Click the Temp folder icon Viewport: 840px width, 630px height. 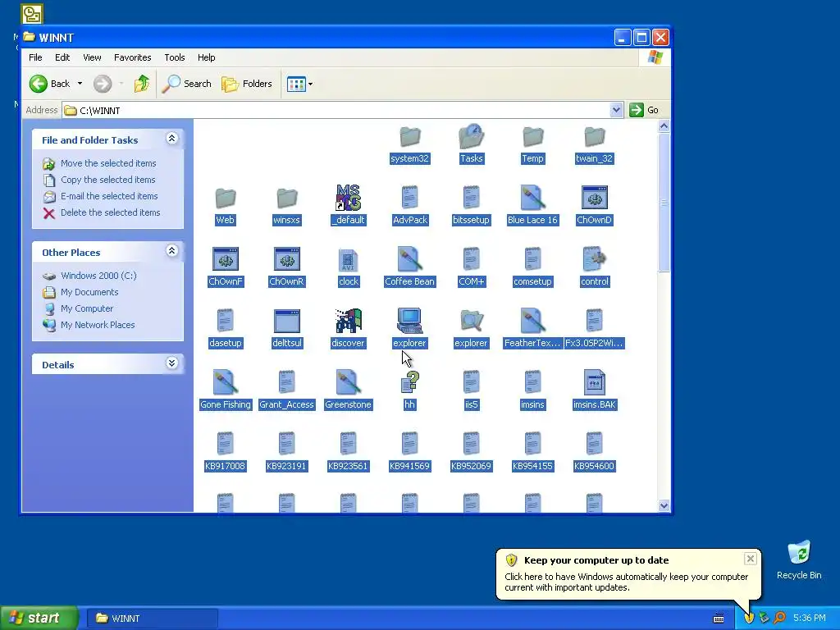click(532, 137)
